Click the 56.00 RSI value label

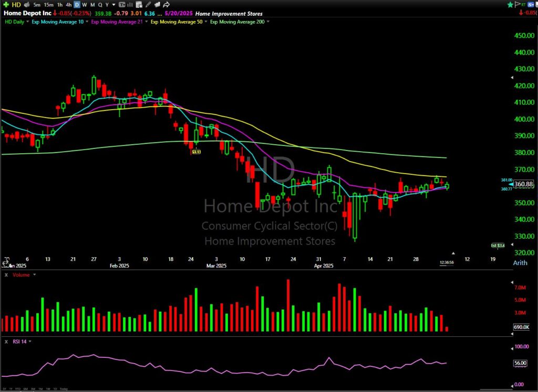tap(520, 363)
